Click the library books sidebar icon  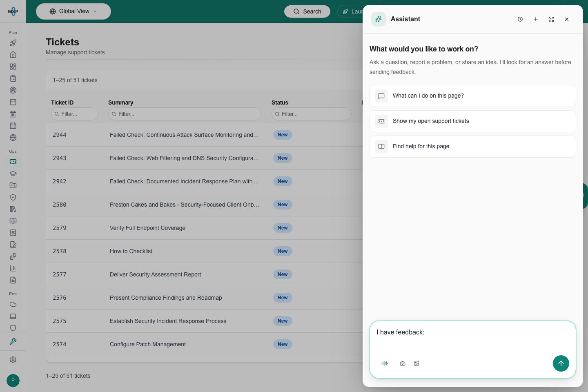coord(13,209)
